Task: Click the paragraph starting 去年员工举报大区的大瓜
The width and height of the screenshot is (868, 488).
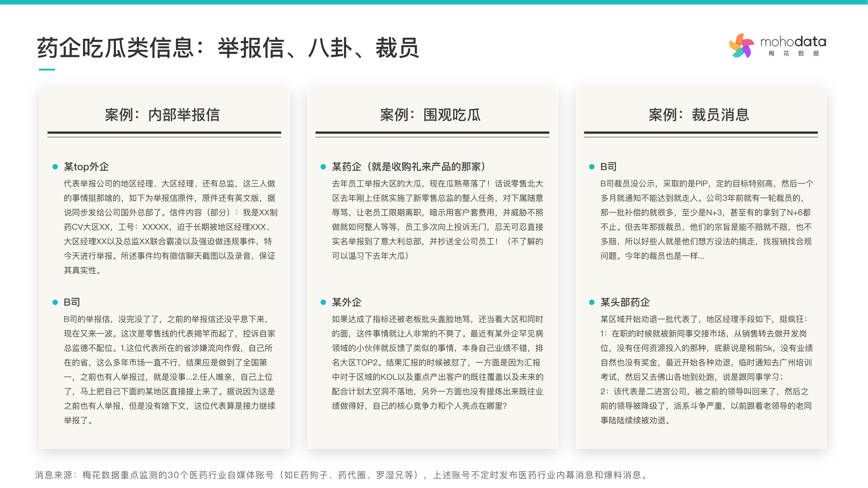Action: [x=437, y=220]
